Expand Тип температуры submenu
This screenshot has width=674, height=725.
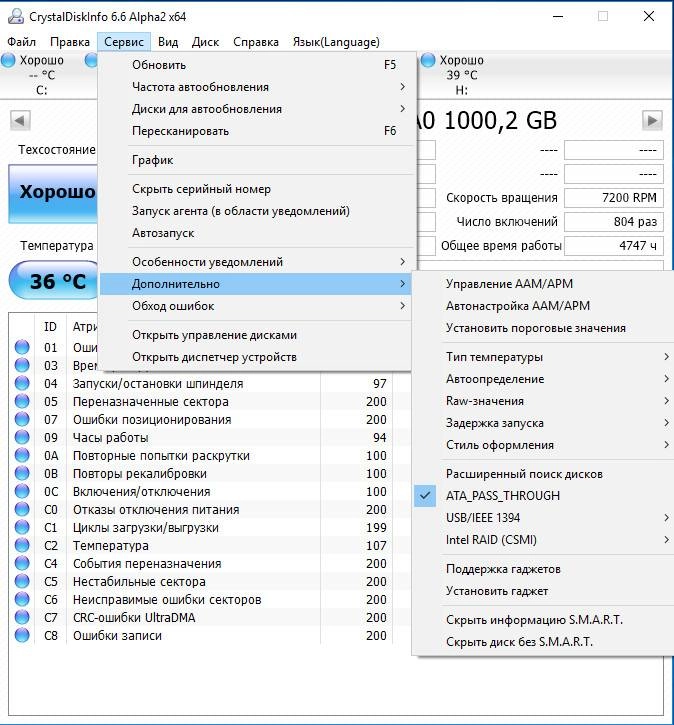(544, 357)
